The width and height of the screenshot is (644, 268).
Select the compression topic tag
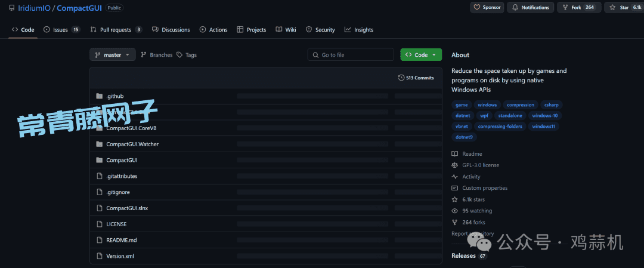521,105
